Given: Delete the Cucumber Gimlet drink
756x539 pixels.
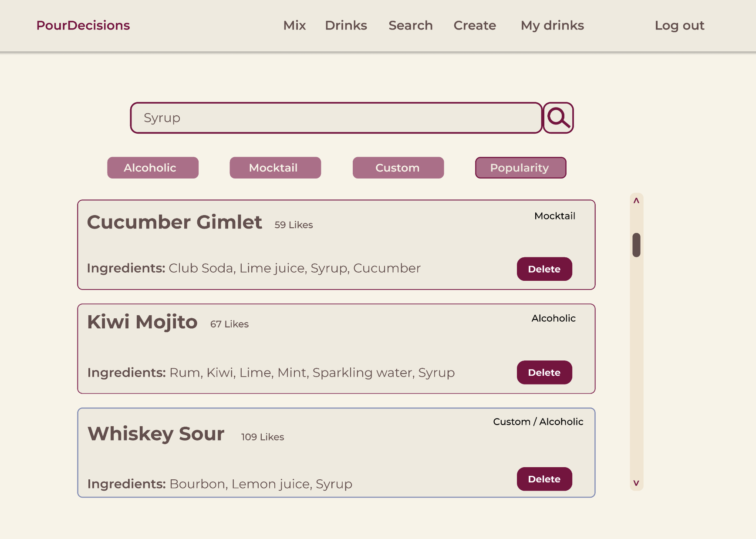Looking at the screenshot, I should (544, 269).
